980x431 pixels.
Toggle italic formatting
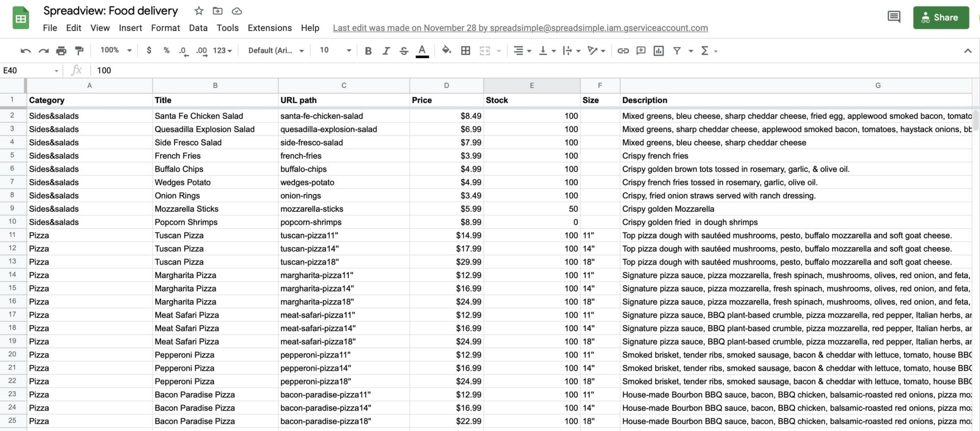pyautogui.click(x=386, y=51)
